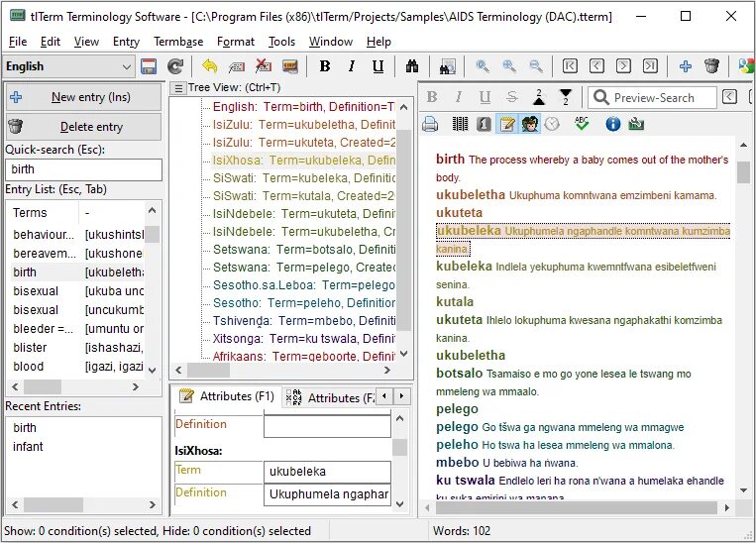Viewport: 756px width, 543px height.
Task: Click the subscript down-arrow icon in preview
Action: coord(566,97)
